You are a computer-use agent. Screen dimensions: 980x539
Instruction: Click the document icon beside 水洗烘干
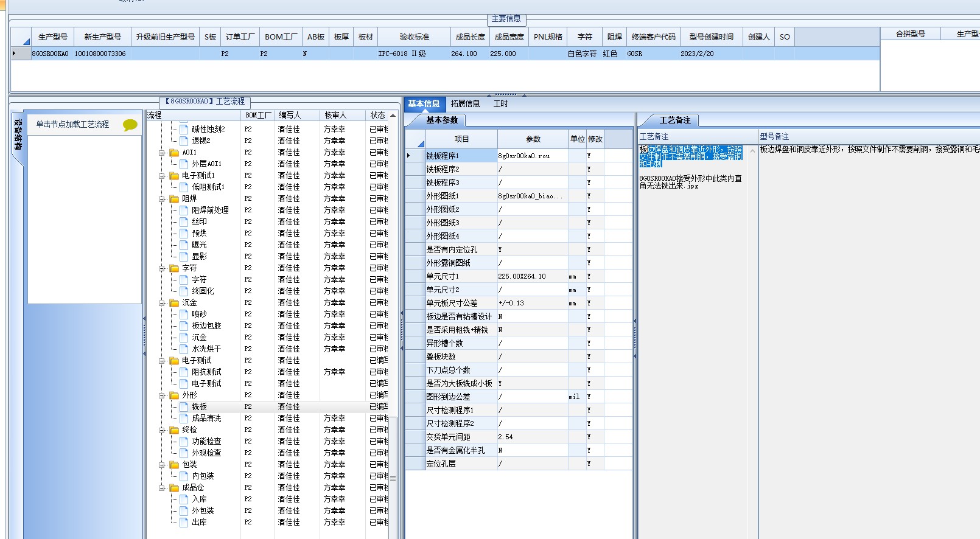click(x=184, y=349)
